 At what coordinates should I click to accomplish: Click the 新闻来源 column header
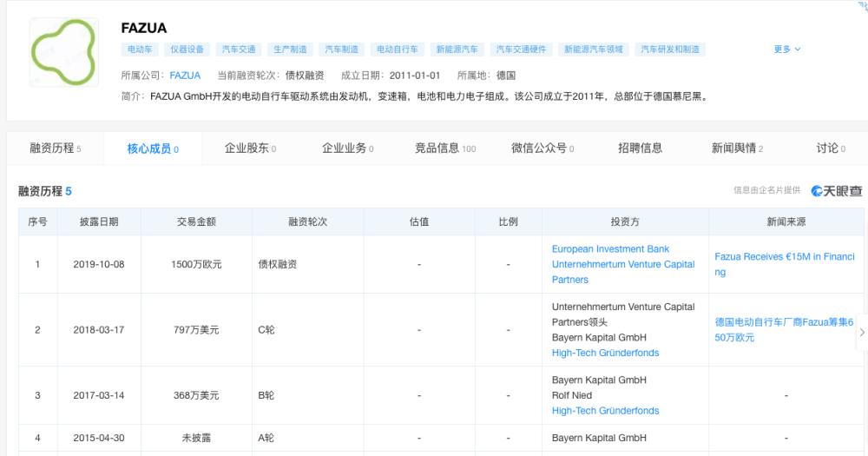point(786,221)
